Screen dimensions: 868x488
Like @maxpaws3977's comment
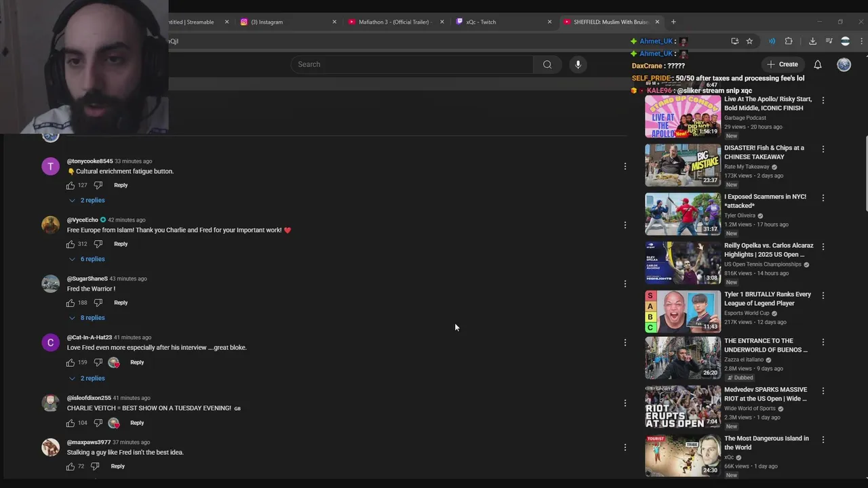pyautogui.click(x=71, y=466)
